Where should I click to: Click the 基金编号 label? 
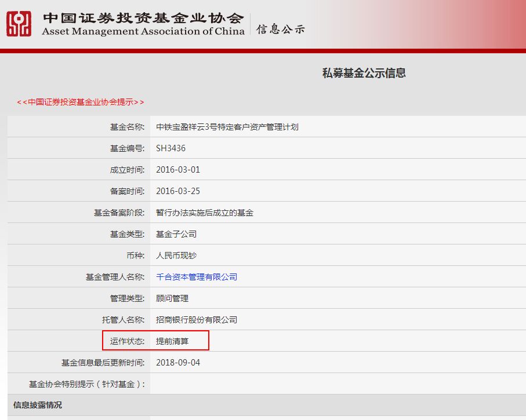(127, 148)
